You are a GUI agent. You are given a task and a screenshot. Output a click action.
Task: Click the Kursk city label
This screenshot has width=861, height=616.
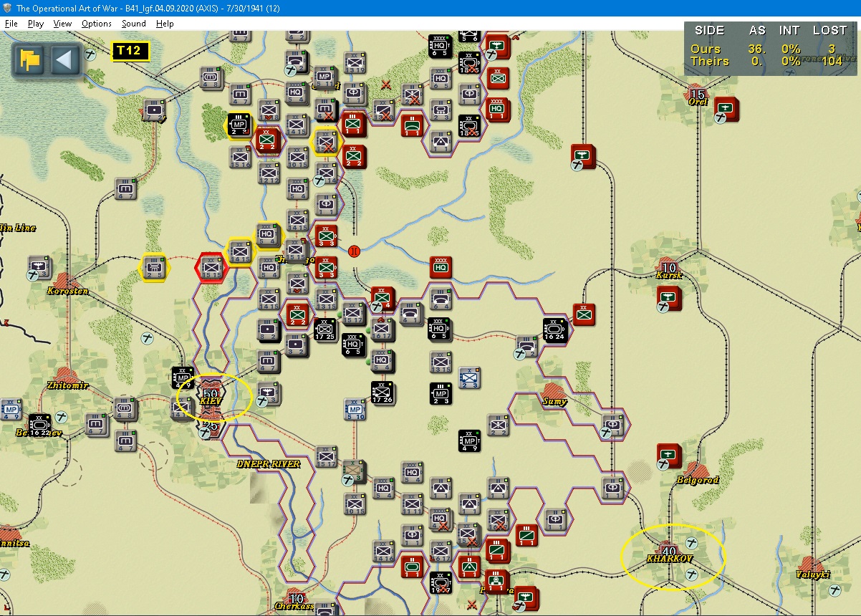(669, 275)
